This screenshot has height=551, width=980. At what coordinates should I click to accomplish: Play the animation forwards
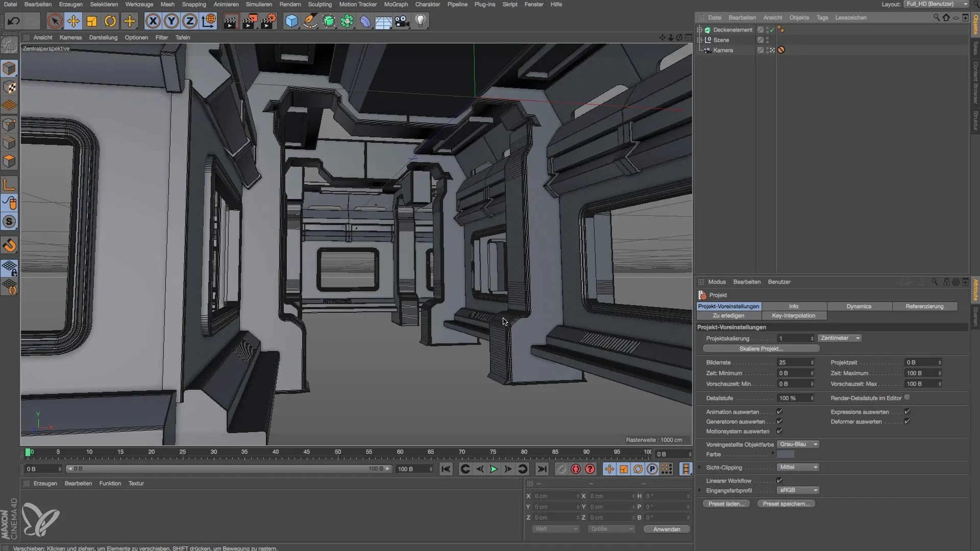(494, 469)
